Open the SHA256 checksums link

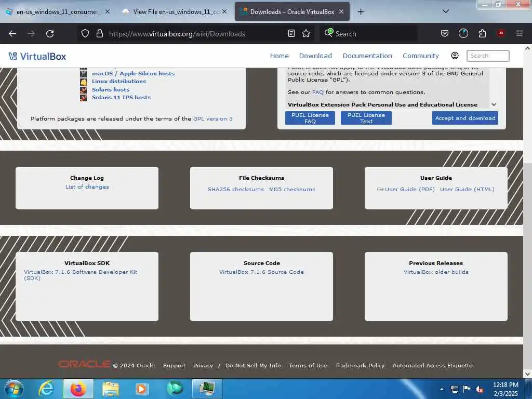[x=236, y=189]
